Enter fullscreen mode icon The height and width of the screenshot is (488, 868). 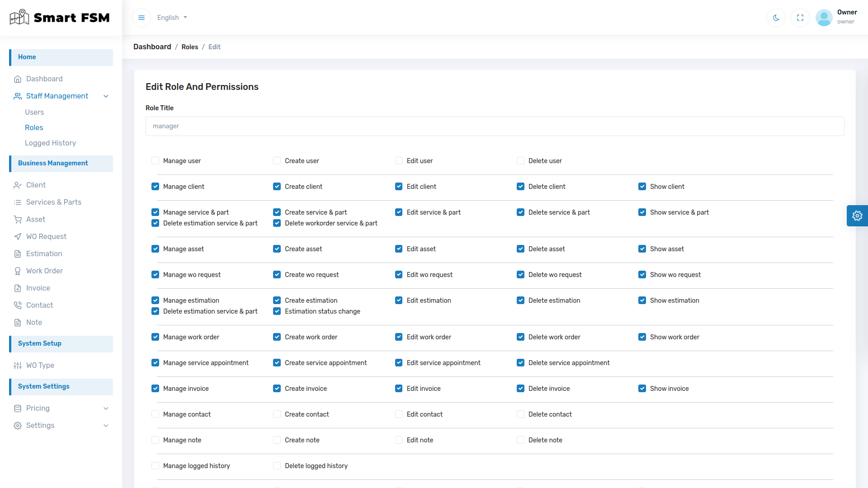[x=800, y=18]
